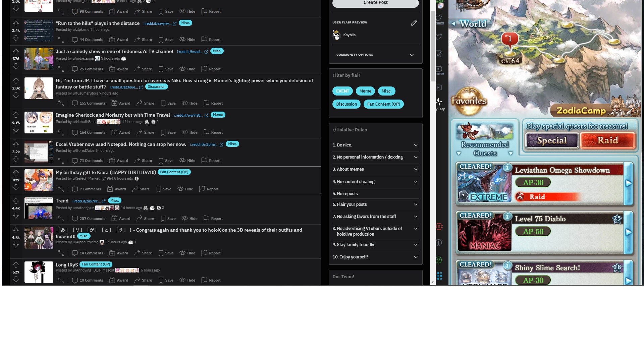Screen dimensions: 644x362
Task: Upvote the Kiara birthday gift post
Action: point(16,173)
